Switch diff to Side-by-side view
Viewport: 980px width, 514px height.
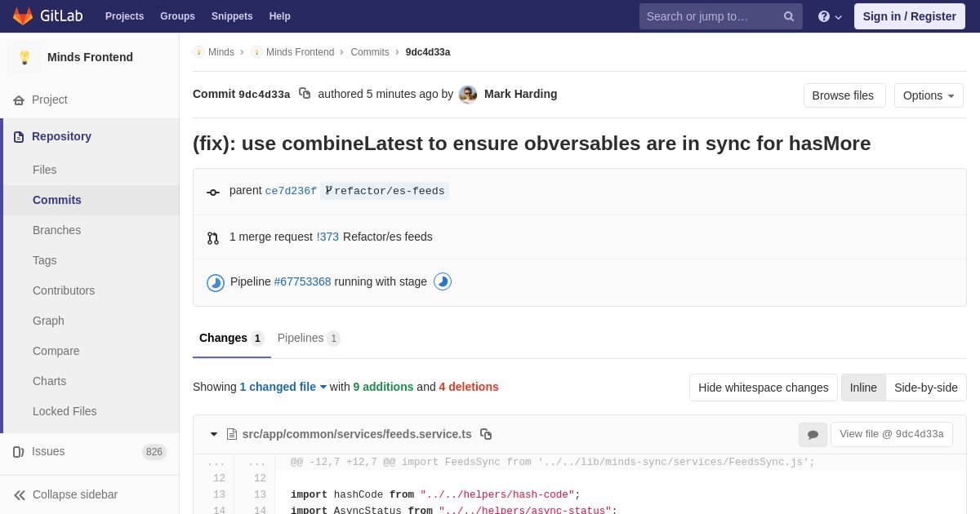(926, 388)
